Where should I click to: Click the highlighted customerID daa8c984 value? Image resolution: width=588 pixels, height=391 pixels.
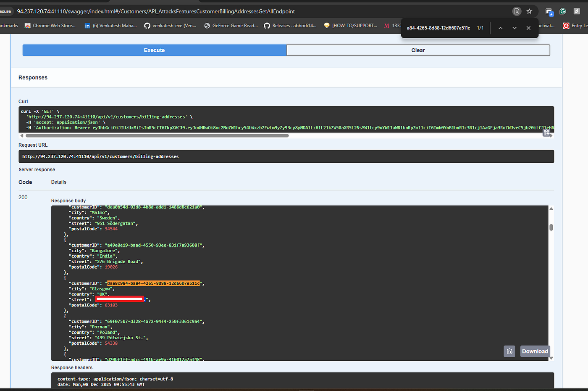click(153, 283)
